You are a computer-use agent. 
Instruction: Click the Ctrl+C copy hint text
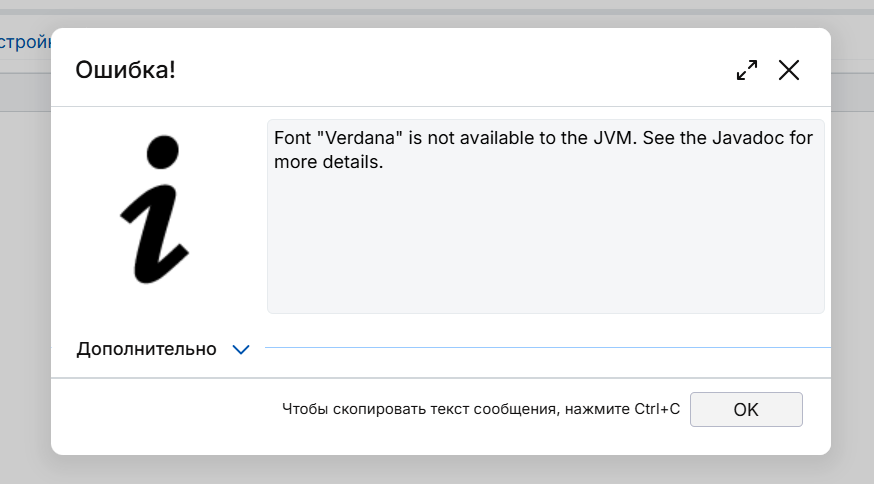tap(480, 409)
